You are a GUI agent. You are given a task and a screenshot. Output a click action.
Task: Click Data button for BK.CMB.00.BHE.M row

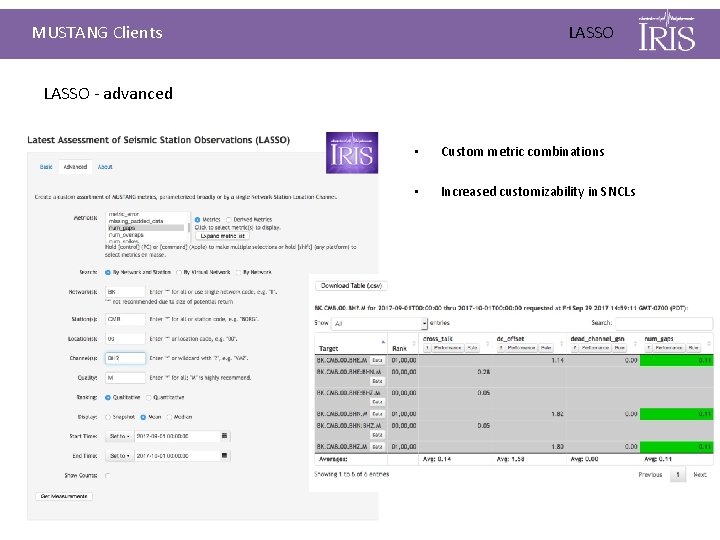point(377,360)
